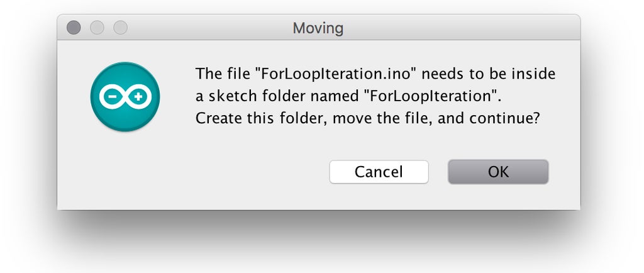The image size is (644, 273).
Task: Click blank gap between the Cancel and OK buttons
Action: click(438, 172)
